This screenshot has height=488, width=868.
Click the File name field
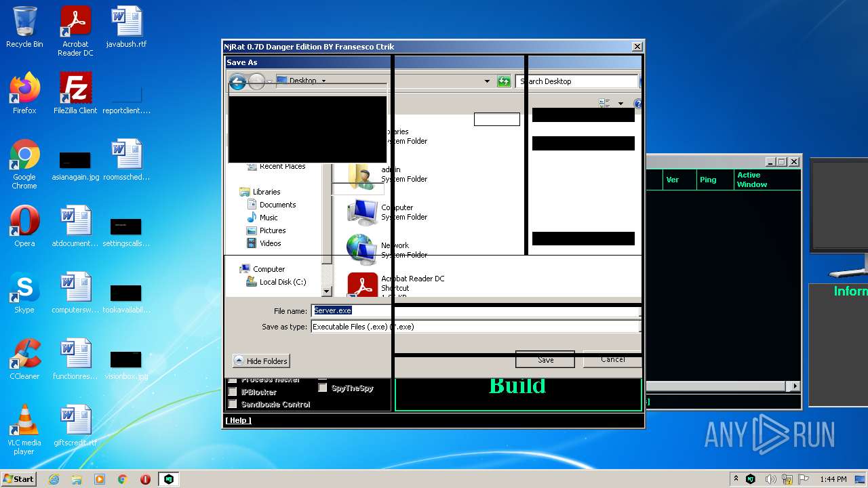coord(475,310)
